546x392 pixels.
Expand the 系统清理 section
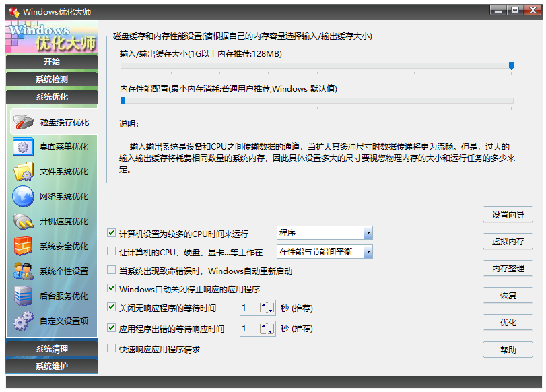pyautogui.click(x=52, y=348)
